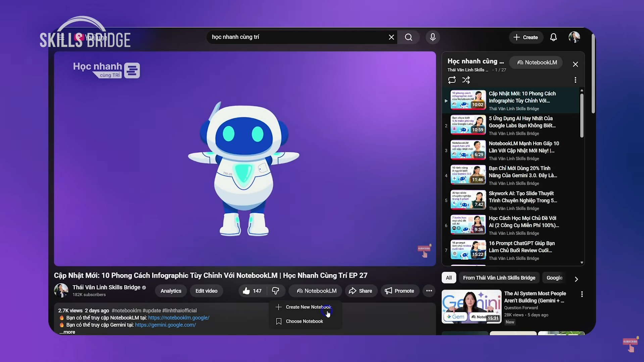The height and width of the screenshot is (362, 644).
Task: Select the From Thái Vân Linh Skills Bridge chip
Action: [x=499, y=278]
